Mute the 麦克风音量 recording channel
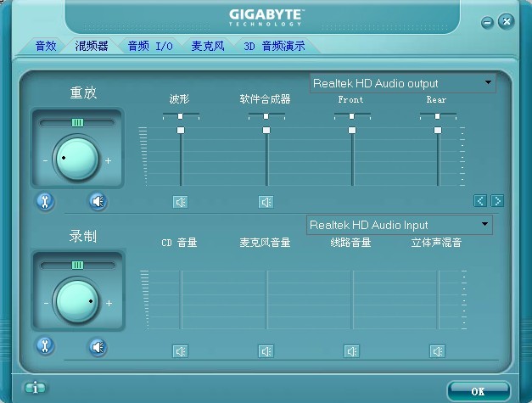532x403 pixels. [266, 351]
